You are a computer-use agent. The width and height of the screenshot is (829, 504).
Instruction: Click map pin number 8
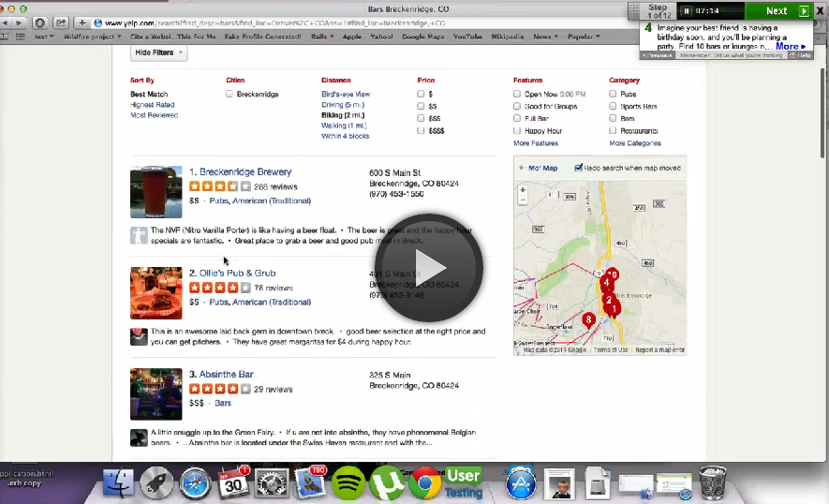coord(588,319)
